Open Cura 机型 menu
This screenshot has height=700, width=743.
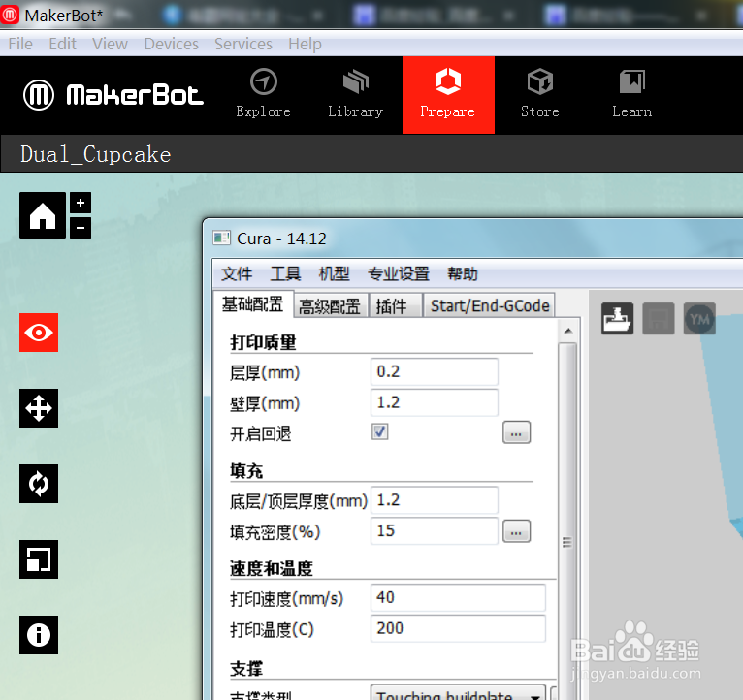[334, 273]
